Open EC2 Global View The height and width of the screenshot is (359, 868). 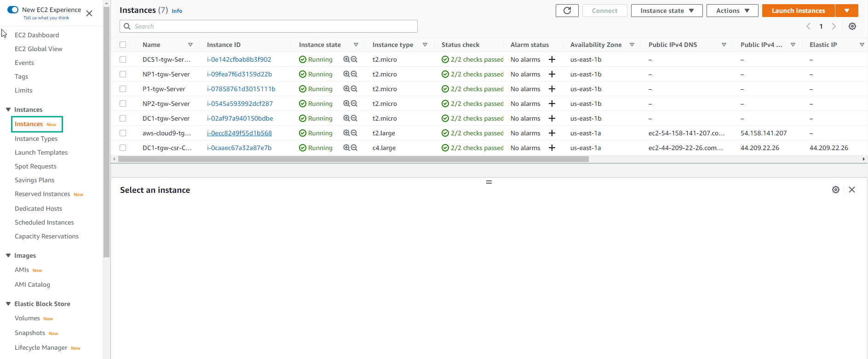[39, 49]
